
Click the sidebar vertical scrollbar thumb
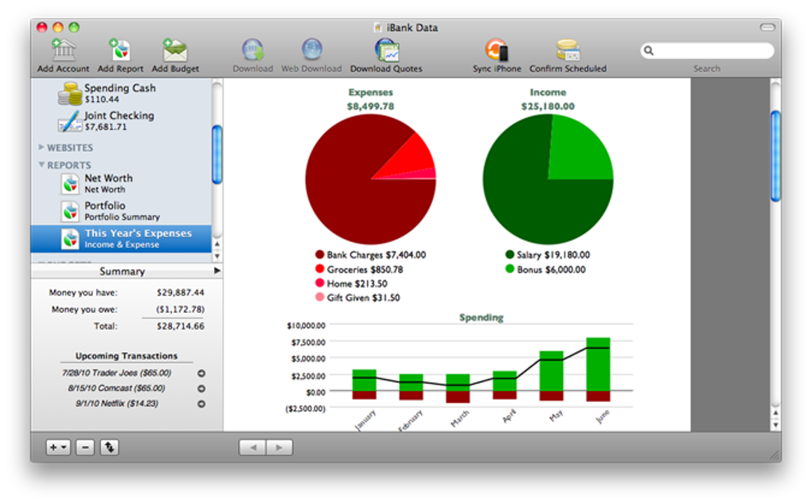tap(217, 154)
